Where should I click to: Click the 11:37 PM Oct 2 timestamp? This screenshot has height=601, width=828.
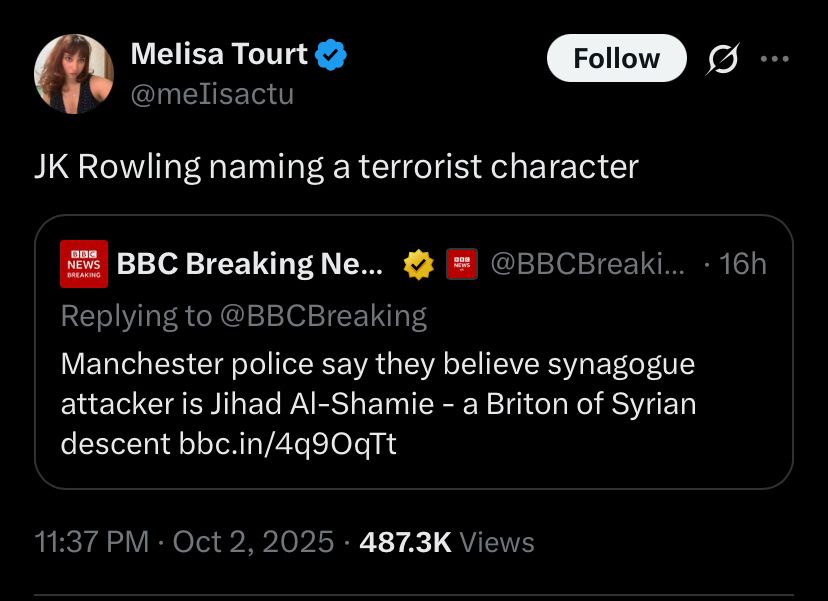pyautogui.click(x=183, y=542)
